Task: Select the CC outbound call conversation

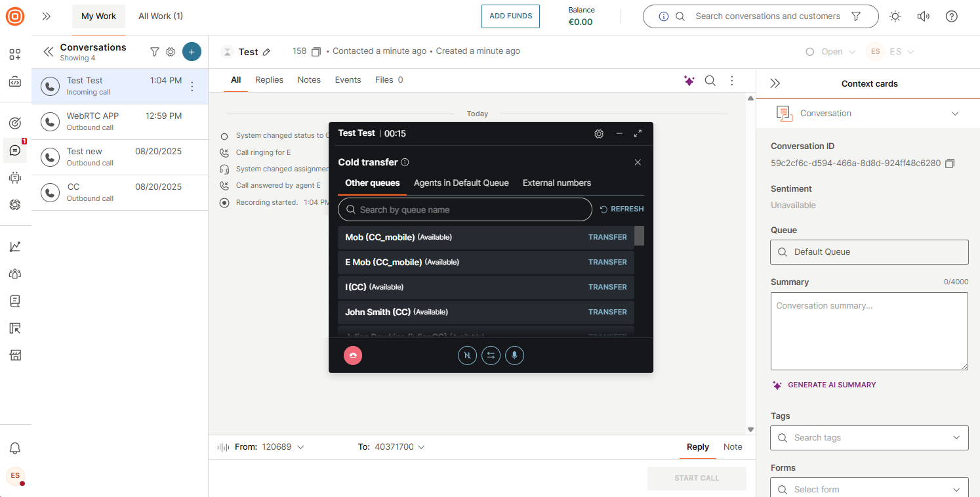Action: (120, 192)
